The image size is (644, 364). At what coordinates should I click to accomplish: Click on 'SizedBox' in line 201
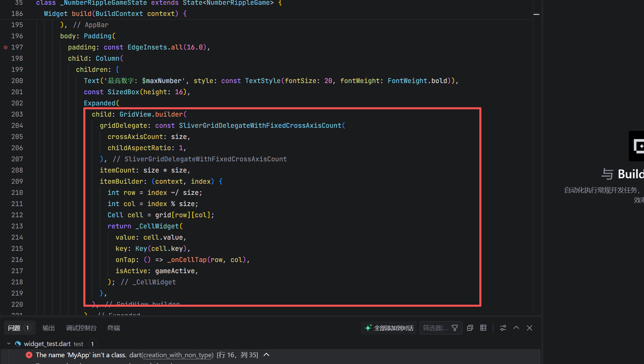point(123,92)
